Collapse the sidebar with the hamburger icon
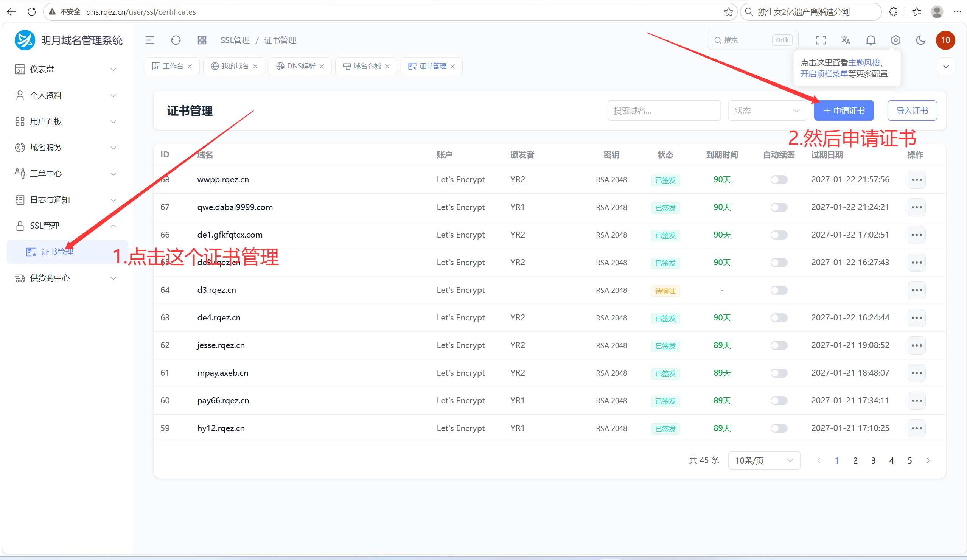Screen dimensions: 967x560 150,40
